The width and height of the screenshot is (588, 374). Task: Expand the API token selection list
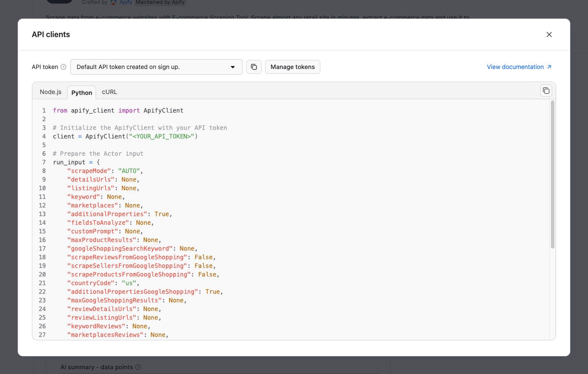tap(156, 67)
